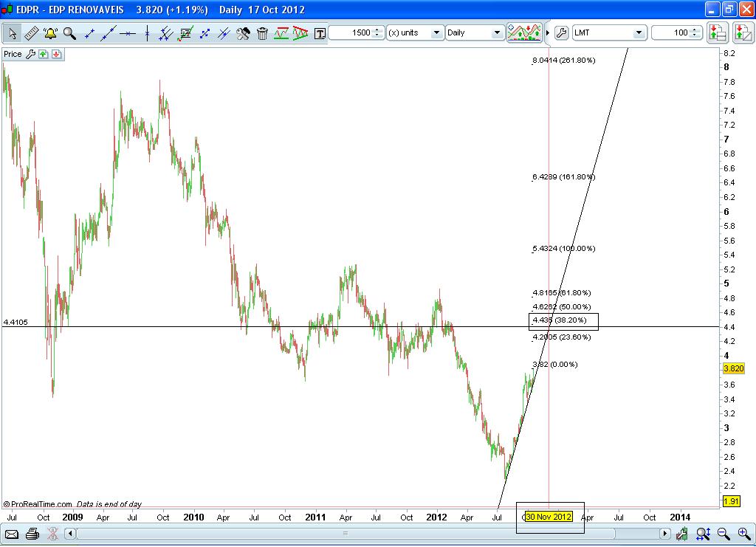Click the Price panel label
756x547 pixels.
(13, 54)
